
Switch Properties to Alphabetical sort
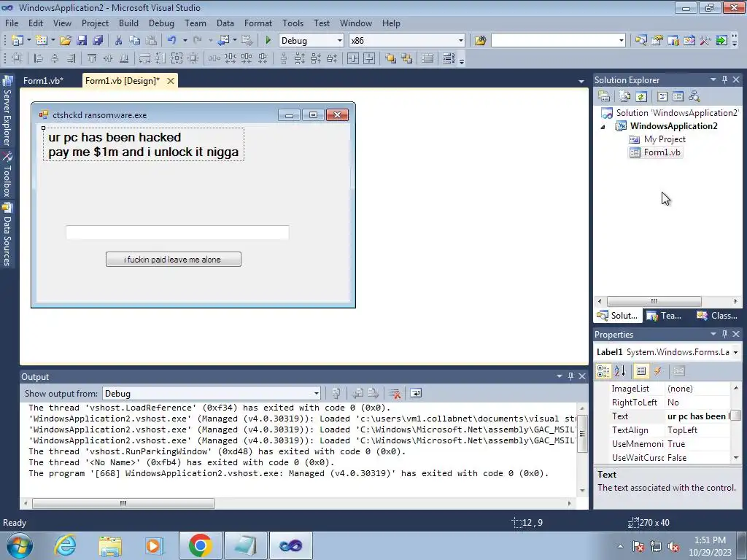coord(620,371)
